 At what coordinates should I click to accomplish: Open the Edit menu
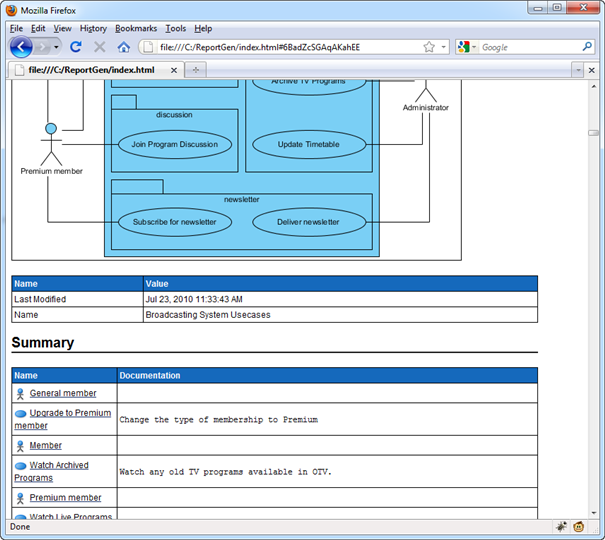coord(38,29)
